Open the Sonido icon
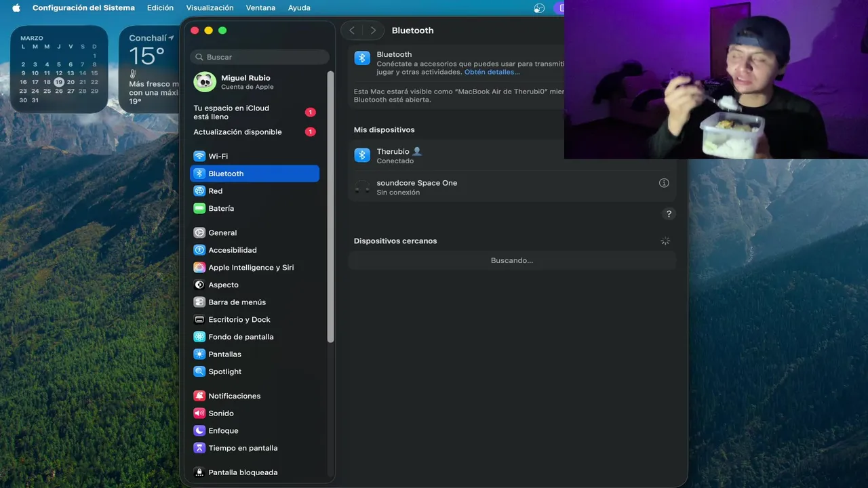868x488 pixels. (x=199, y=413)
